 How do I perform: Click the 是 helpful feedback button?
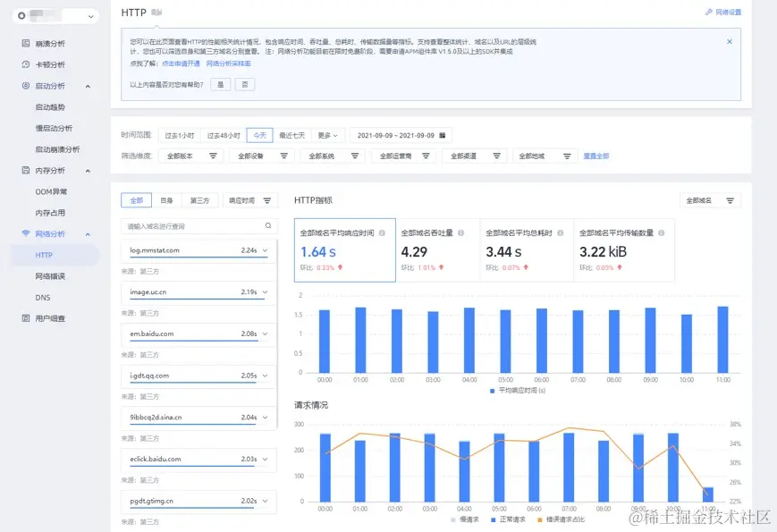pyautogui.click(x=221, y=85)
